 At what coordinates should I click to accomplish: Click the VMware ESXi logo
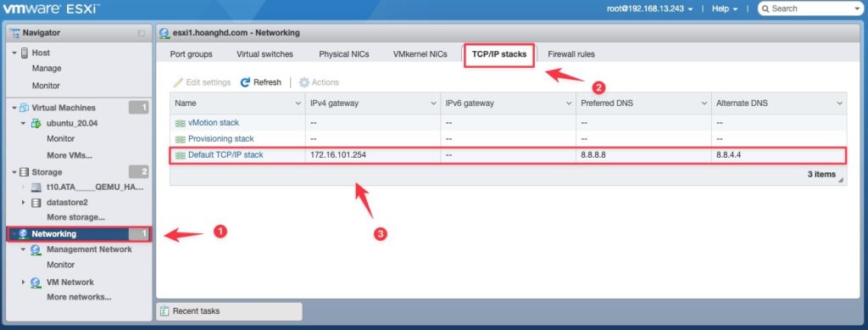point(51,9)
